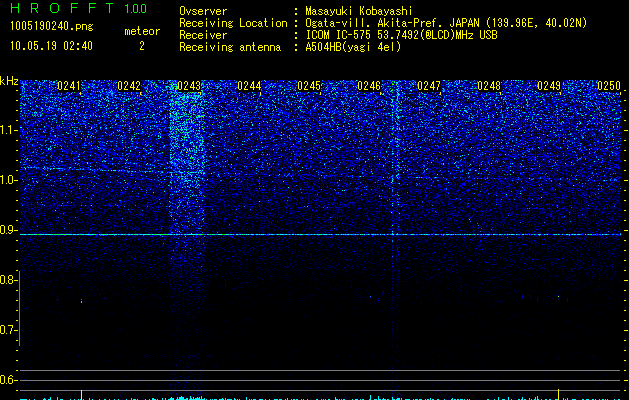
Task: Click the date 10.05.19 02:40
Action: (51, 46)
